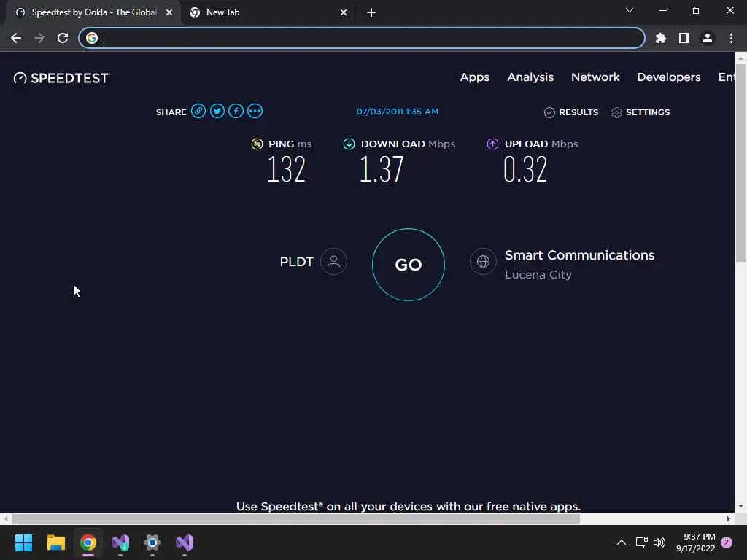This screenshot has height=560, width=747.
Task: Open Chrome extensions puzzle icon
Action: coord(661,38)
